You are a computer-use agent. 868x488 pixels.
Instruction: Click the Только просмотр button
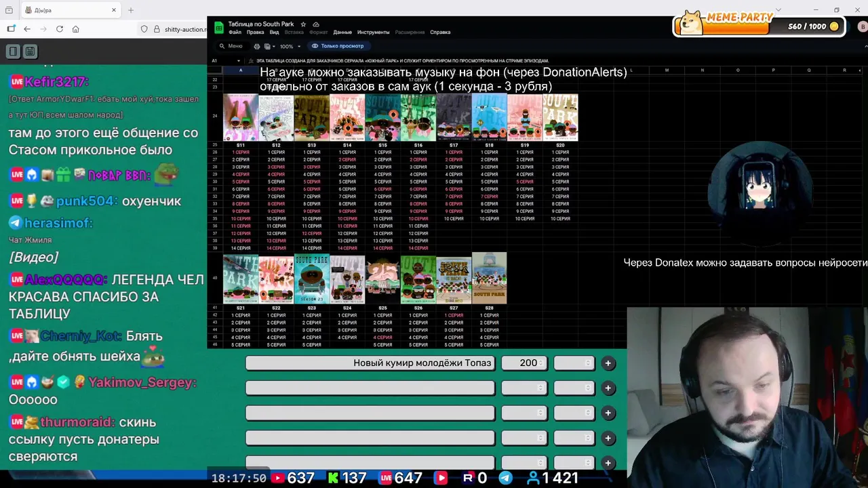click(x=338, y=46)
